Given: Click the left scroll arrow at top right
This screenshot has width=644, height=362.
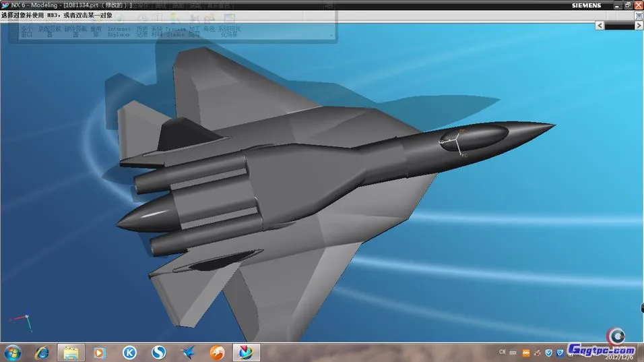Looking at the screenshot, I should point(600,25).
